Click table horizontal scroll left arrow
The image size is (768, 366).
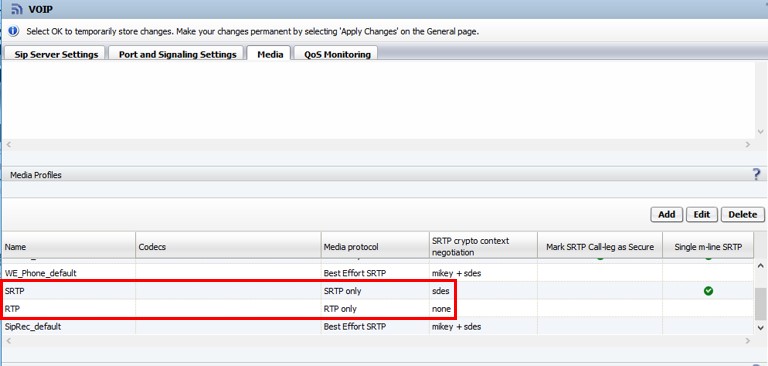(x=8, y=341)
